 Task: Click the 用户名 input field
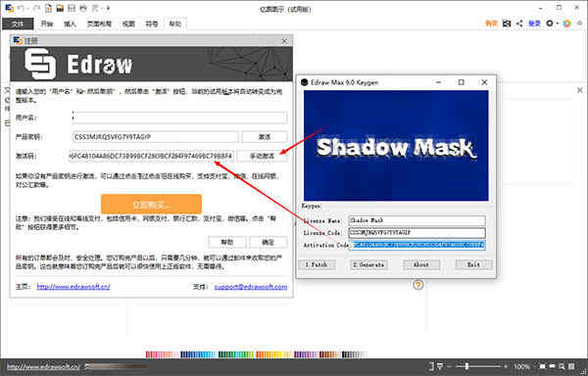point(179,117)
